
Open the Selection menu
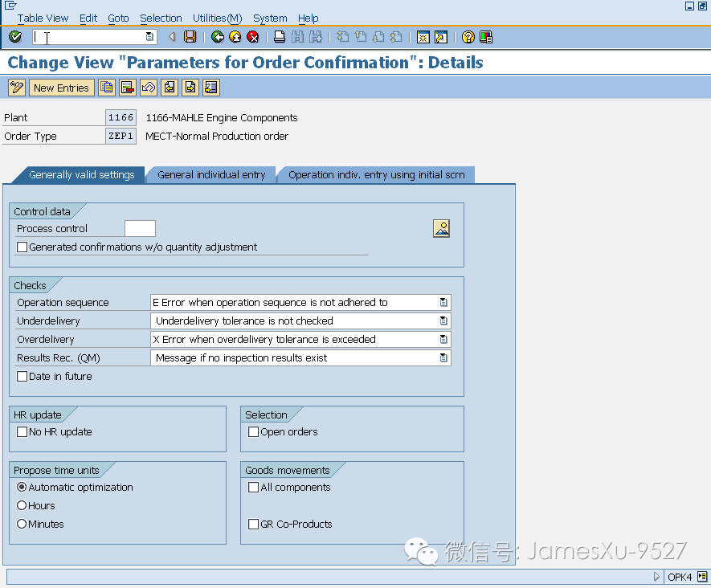tap(161, 18)
